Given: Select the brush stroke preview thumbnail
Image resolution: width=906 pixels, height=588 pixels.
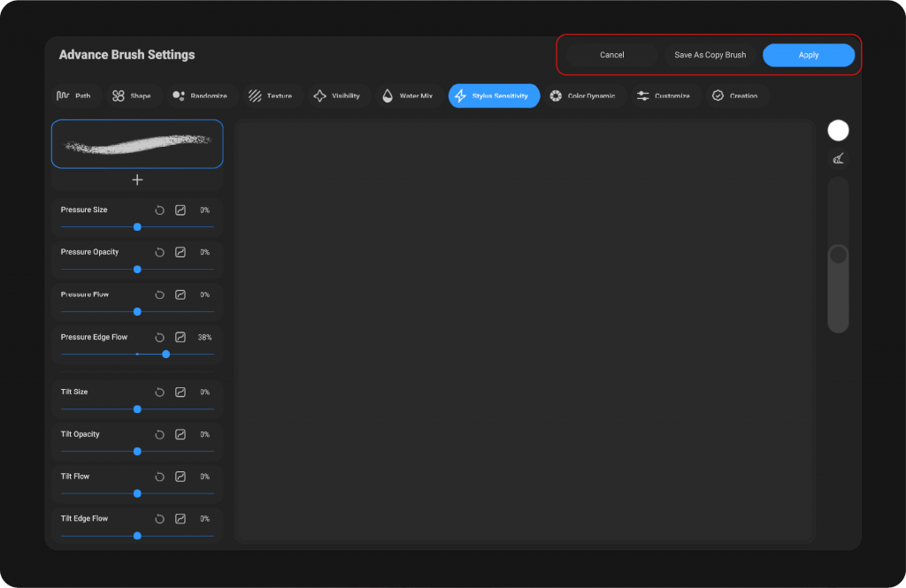Looking at the screenshot, I should (x=137, y=143).
